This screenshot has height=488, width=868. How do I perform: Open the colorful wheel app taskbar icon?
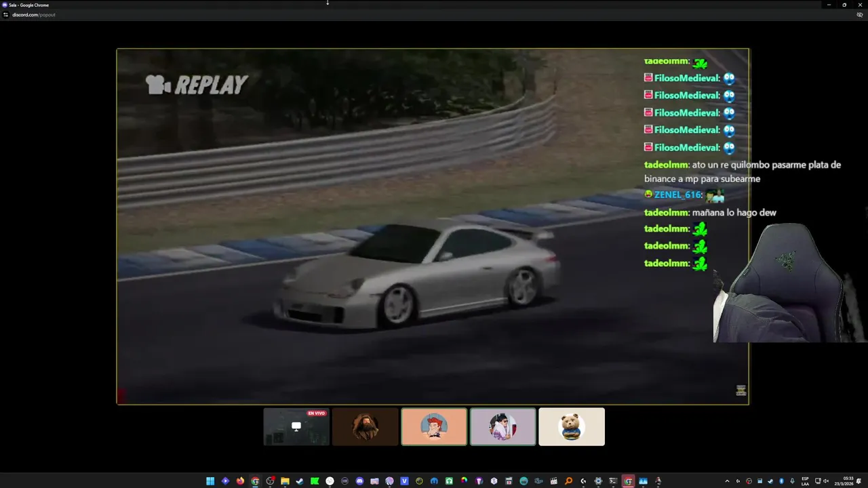(464, 481)
